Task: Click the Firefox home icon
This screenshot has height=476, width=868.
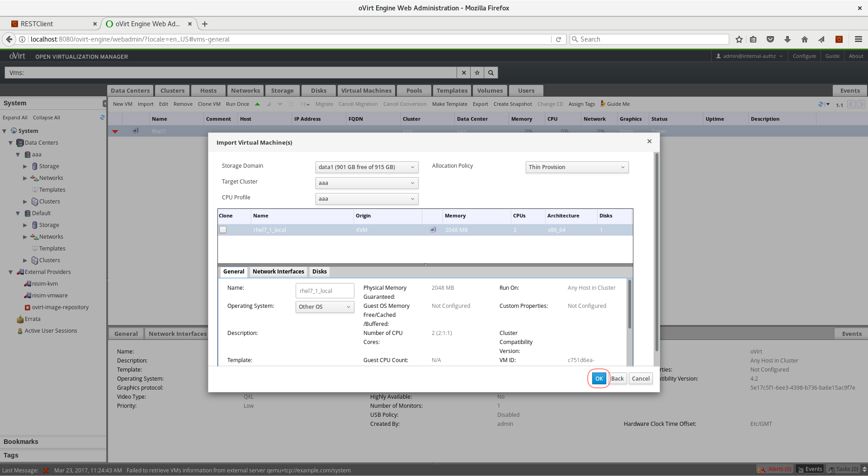Action: pos(804,39)
